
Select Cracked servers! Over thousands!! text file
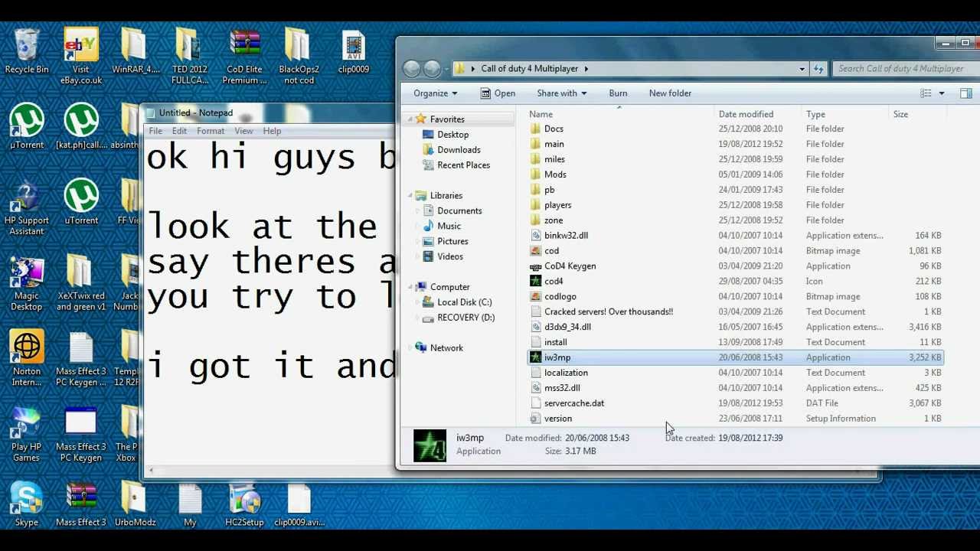click(x=608, y=311)
